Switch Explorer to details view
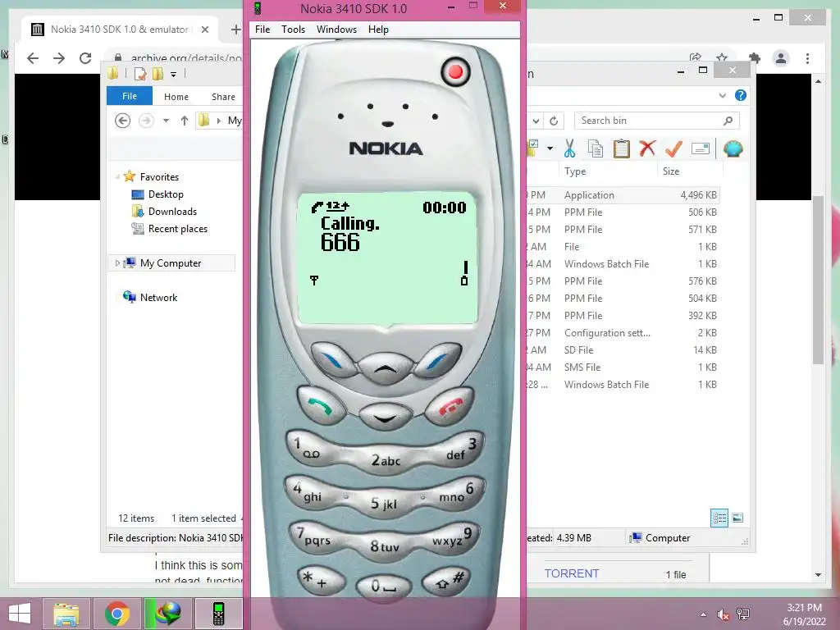Screen dimensions: 840x630 click(x=719, y=518)
